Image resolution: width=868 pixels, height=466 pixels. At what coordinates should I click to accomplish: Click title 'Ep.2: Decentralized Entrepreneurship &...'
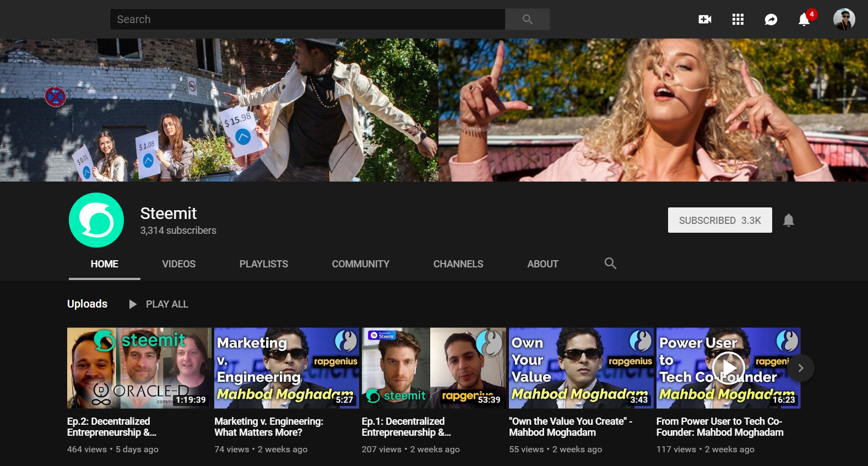pos(112,427)
